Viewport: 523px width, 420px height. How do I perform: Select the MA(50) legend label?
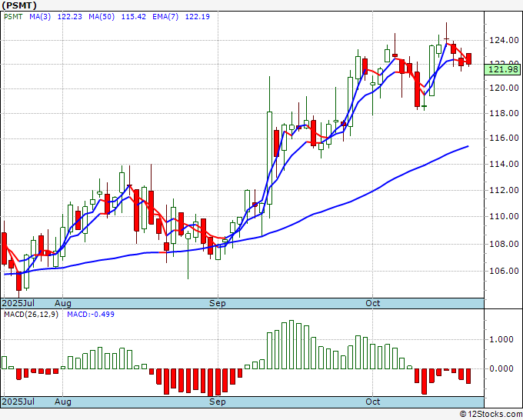[102, 17]
